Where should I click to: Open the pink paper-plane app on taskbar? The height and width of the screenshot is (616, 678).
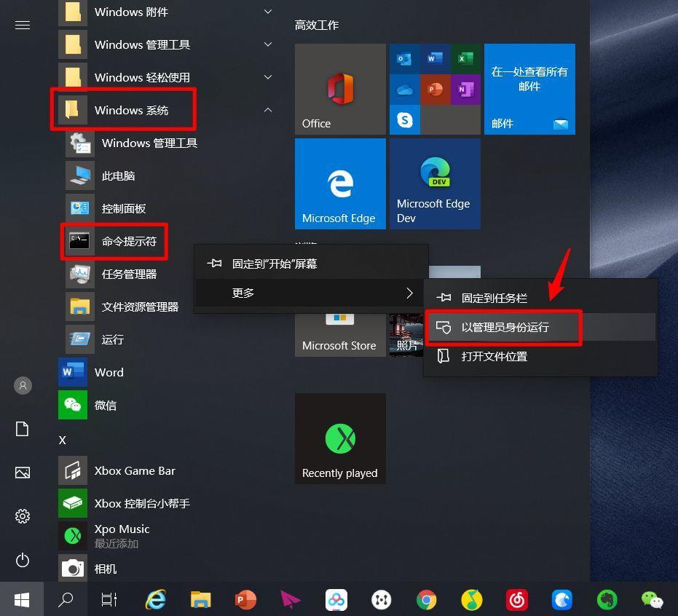(x=291, y=599)
